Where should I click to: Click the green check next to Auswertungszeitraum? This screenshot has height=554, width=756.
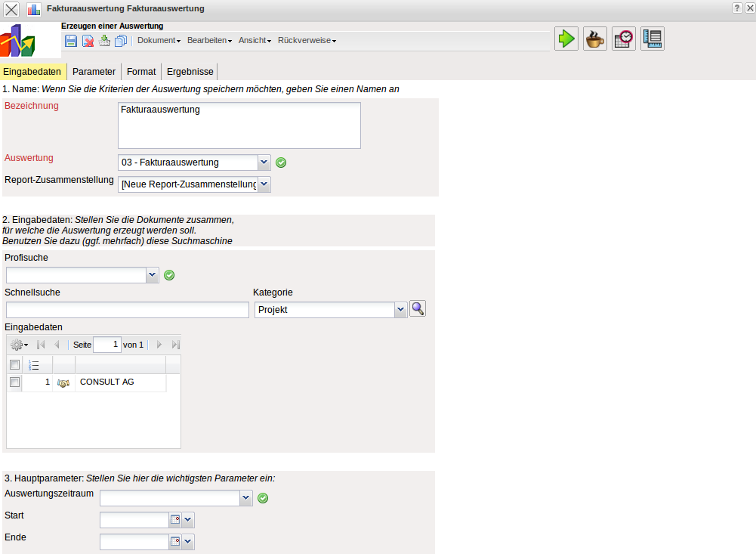263,498
